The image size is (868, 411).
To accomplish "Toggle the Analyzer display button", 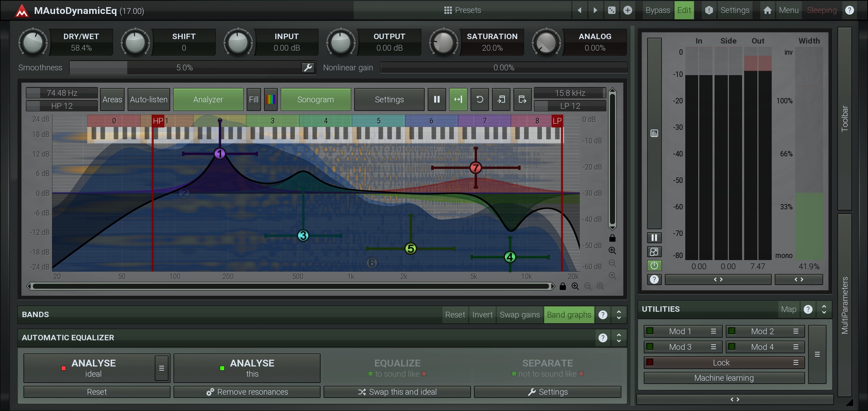I will click(x=208, y=99).
